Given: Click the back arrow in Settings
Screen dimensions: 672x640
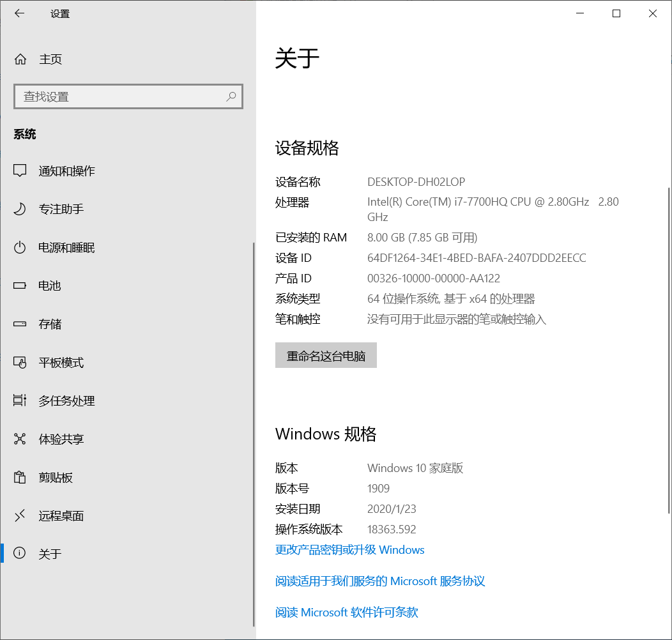Looking at the screenshot, I should coord(19,13).
